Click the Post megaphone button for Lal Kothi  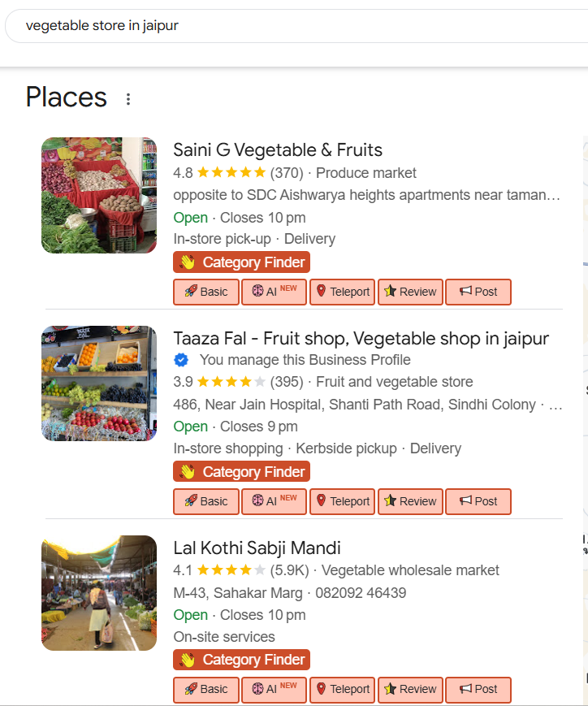(478, 689)
